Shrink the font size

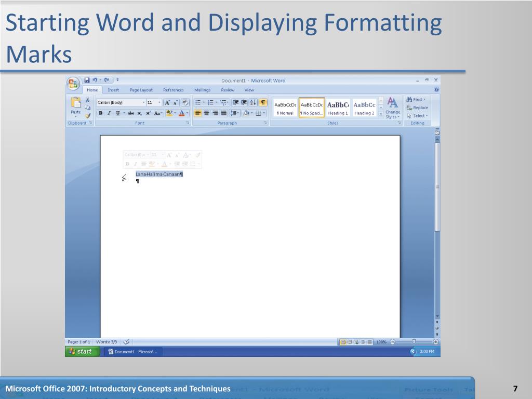pos(176,102)
